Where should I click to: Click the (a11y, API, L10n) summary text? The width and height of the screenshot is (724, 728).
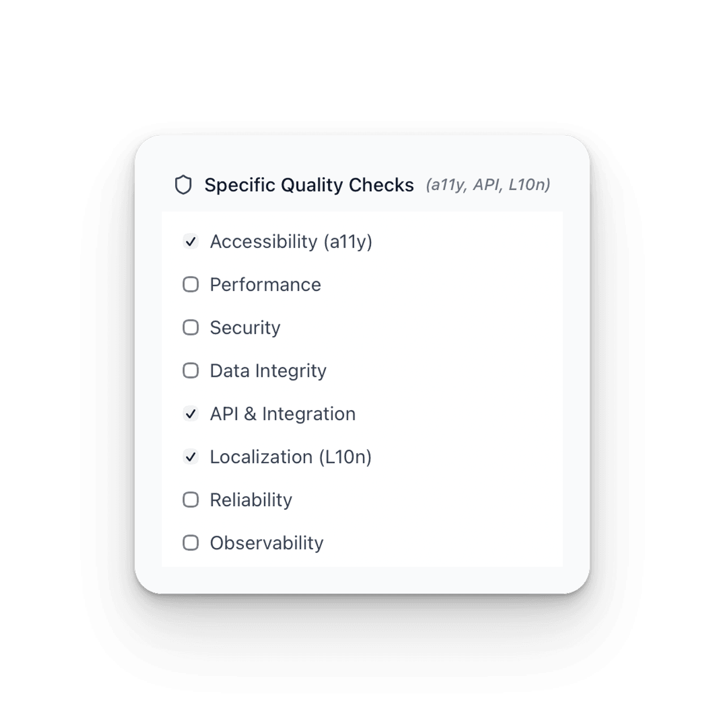point(489,184)
